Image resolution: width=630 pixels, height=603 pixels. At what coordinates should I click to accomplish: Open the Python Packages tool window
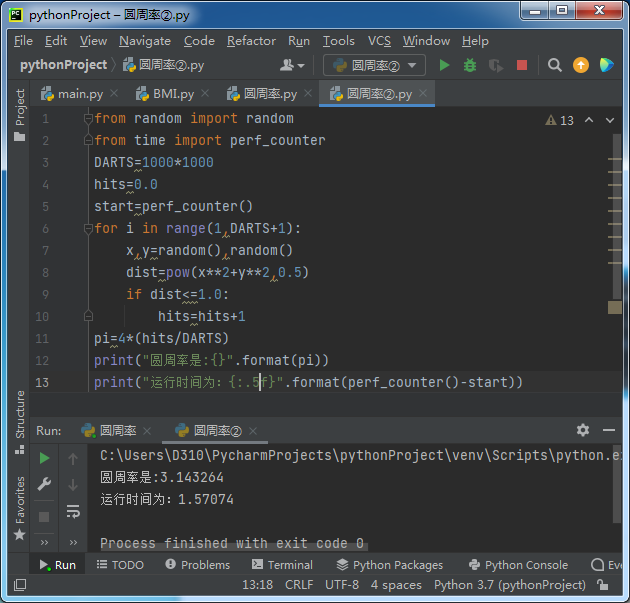[x=389, y=564]
